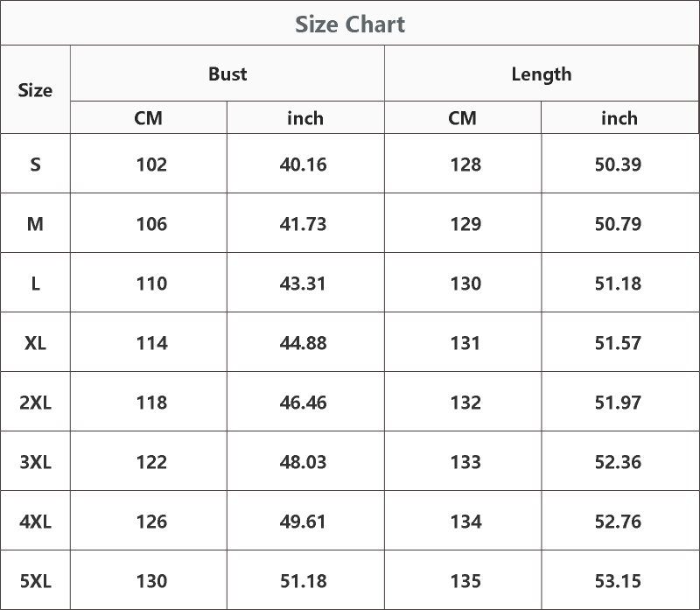
Task: Click the 5XL size row label
Action: [35, 581]
